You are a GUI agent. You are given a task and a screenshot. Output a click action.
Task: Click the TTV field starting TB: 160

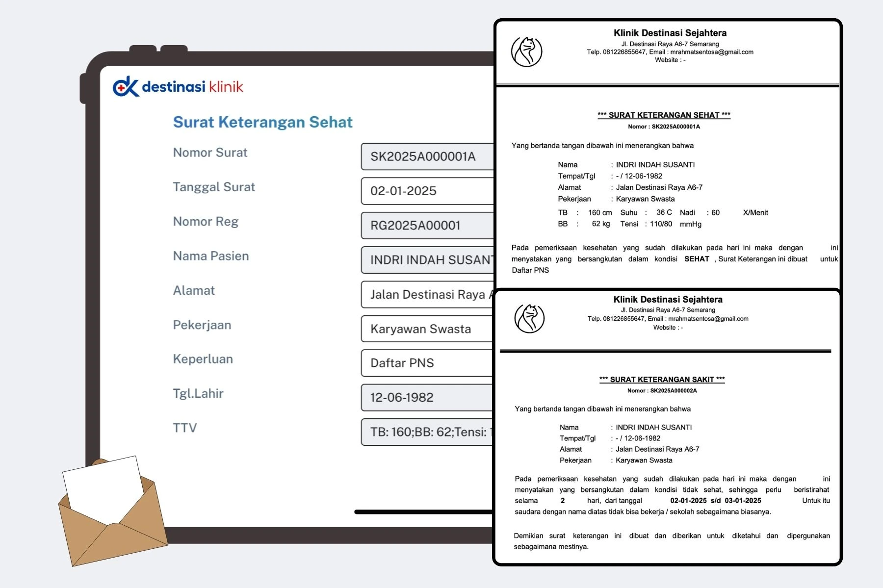(427, 432)
